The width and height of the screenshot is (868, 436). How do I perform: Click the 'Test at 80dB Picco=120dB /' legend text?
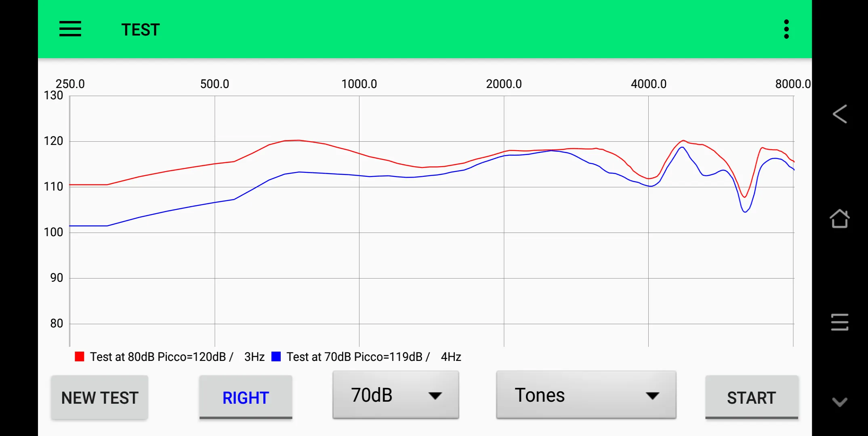pyautogui.click(x=162, y=357)
